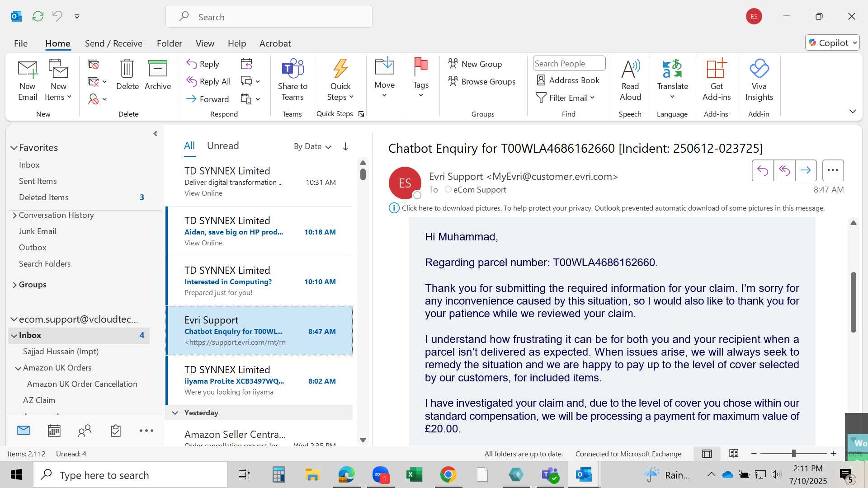The width and height of the screenshot is (868, 488).
Task: Show only Unread messages
Action: [223, 145]
